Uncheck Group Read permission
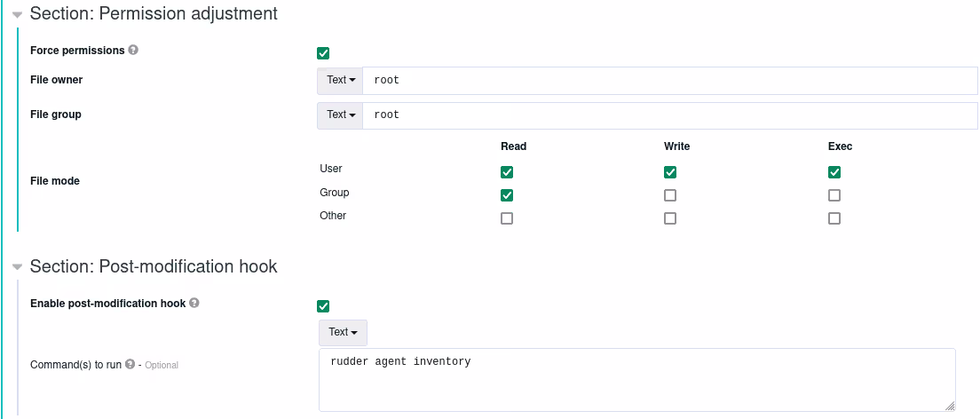 pos(507,195)
